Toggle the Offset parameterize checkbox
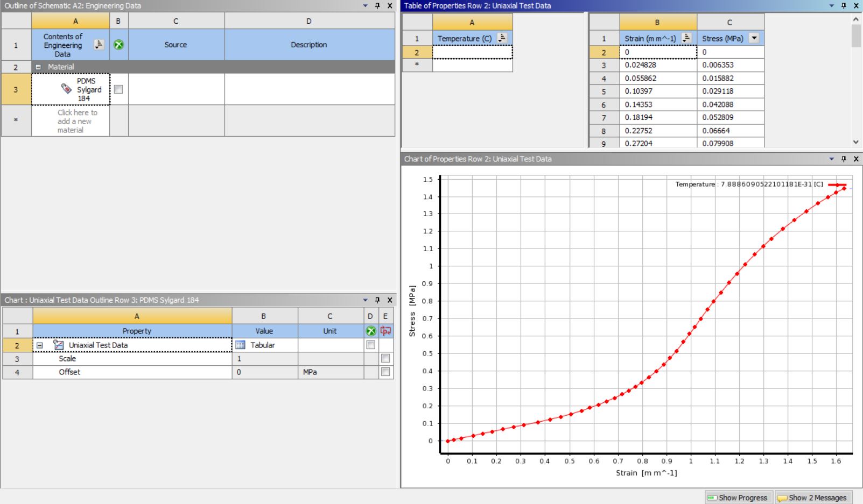This screenshot has height=504, width=863. pos(385,372)
